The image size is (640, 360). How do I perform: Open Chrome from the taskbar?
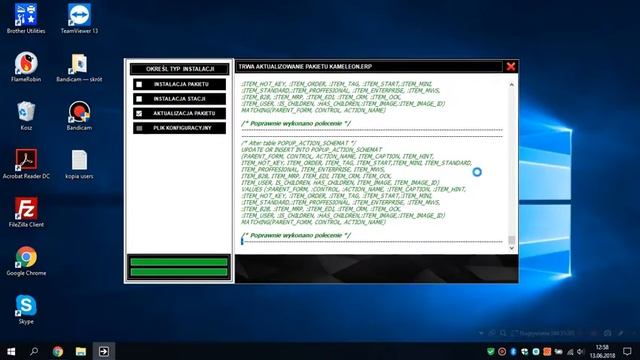click(58, 351)
